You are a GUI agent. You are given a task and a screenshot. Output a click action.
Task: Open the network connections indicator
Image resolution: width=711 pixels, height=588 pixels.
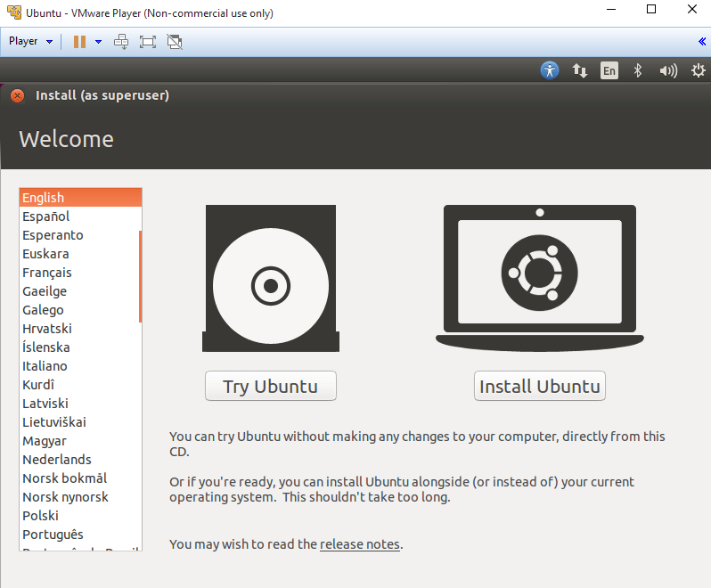click(x=579, y=70)
